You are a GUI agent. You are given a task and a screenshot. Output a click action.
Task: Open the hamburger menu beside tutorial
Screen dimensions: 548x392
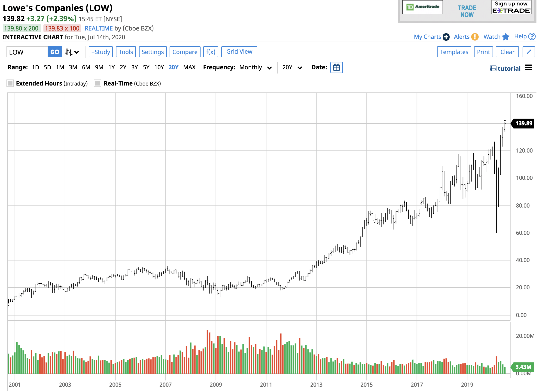click(528, 68)
